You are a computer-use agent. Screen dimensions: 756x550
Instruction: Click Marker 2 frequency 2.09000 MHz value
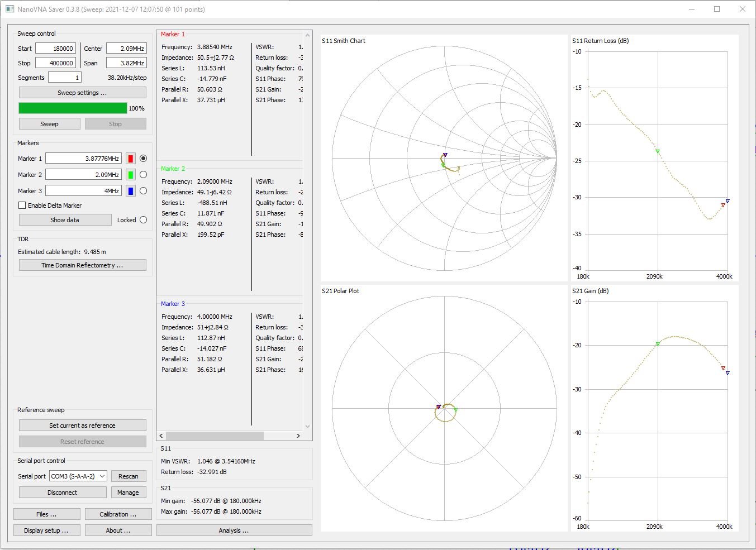point(215,181)
